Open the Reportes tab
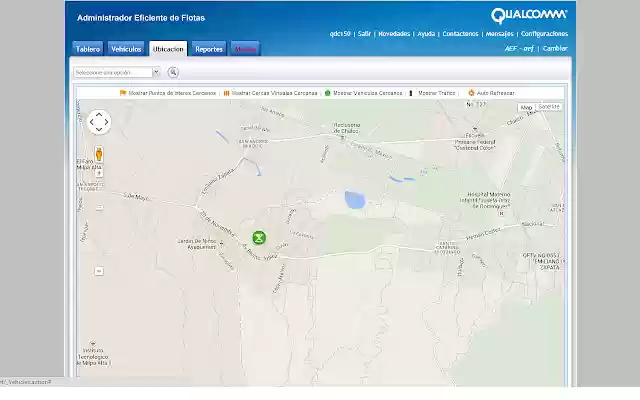The width and height of the screenshot is (640, 400). (209, 49)
